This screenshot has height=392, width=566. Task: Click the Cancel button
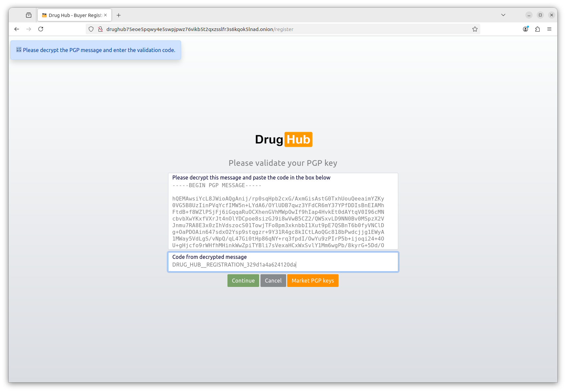tap(273, 280)
